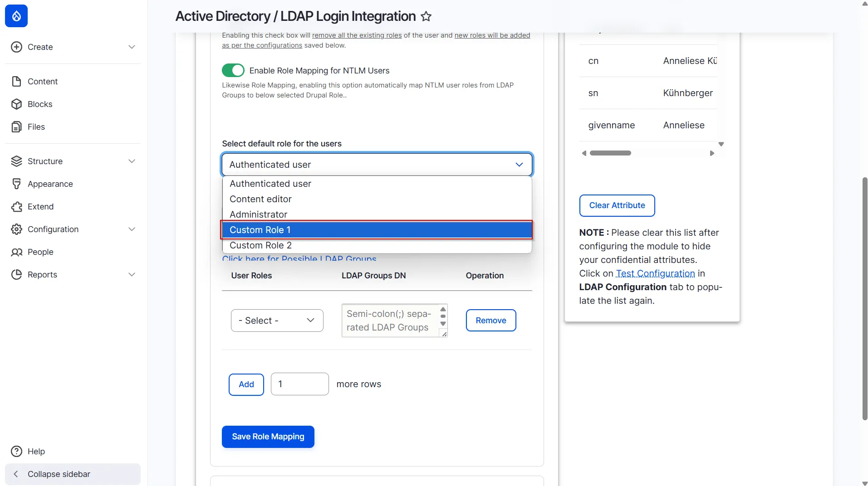
Task: Click the 'Kühnberger' sn attribute value
Action: (x=688, y=93)
